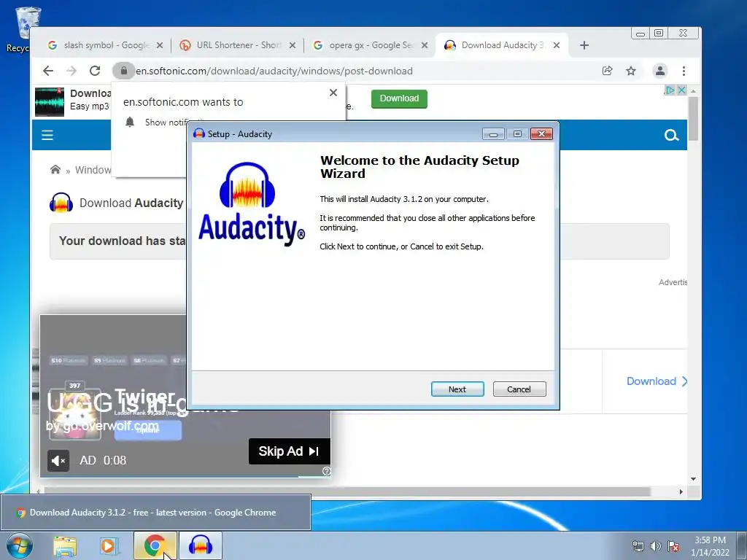Click the banner ad waveform thumbnail

point(50,101)
